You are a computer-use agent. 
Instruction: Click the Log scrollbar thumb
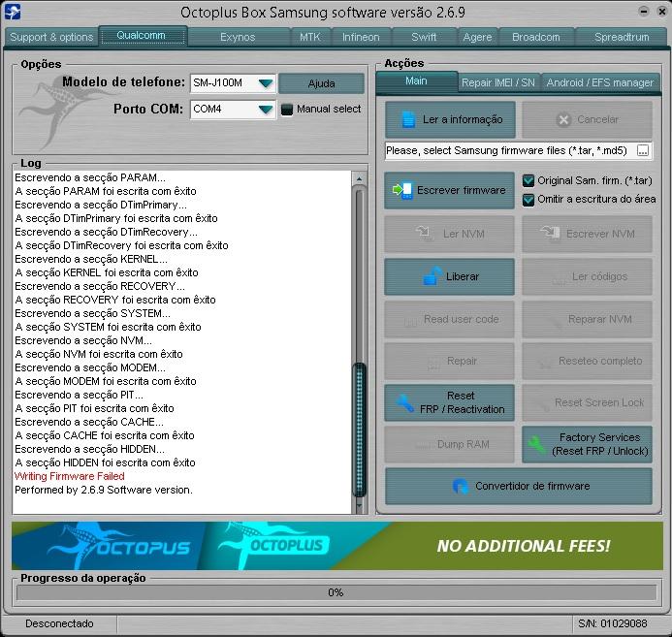tap(359, 430)
